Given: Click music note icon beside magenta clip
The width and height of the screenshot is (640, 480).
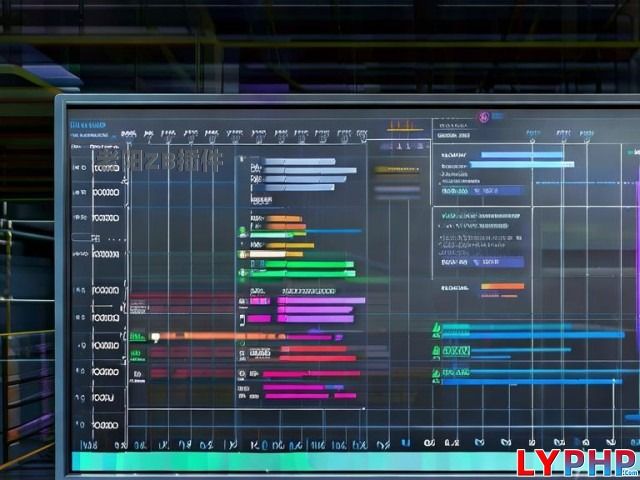Looking at the screenshot, I should click(242, 319).
